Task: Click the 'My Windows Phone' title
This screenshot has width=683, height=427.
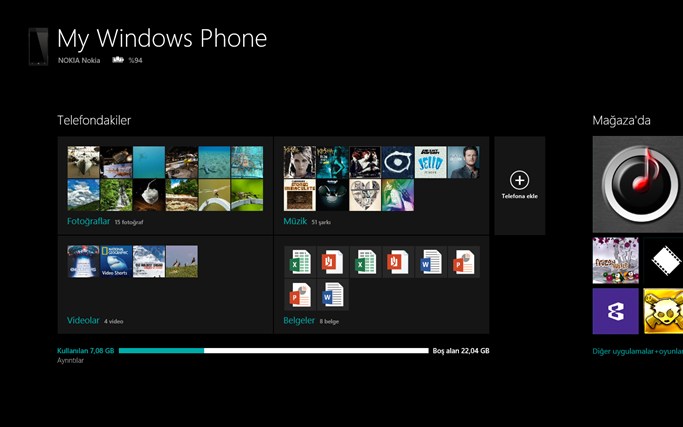Action: tap(162, 38)
